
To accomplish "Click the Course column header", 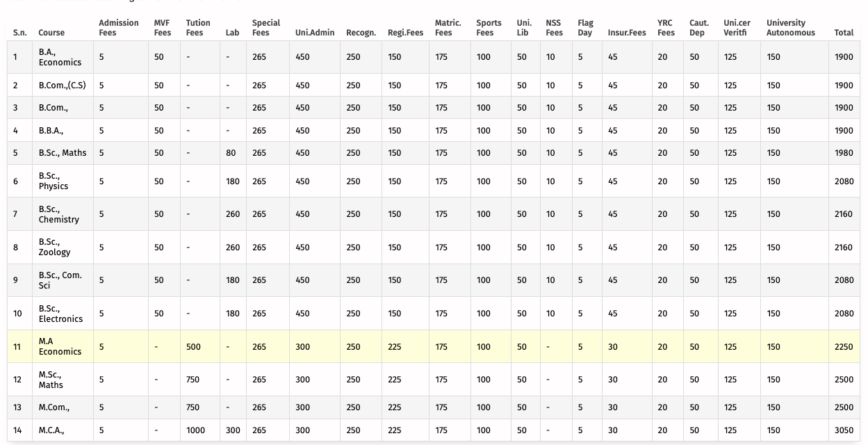I will point(51,33).
